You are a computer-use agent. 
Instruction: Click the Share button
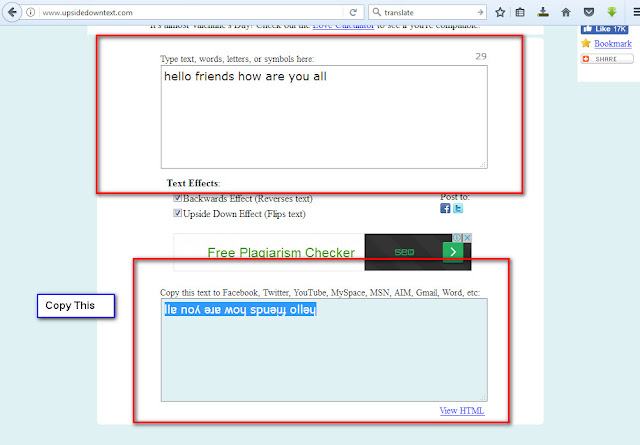607,59
